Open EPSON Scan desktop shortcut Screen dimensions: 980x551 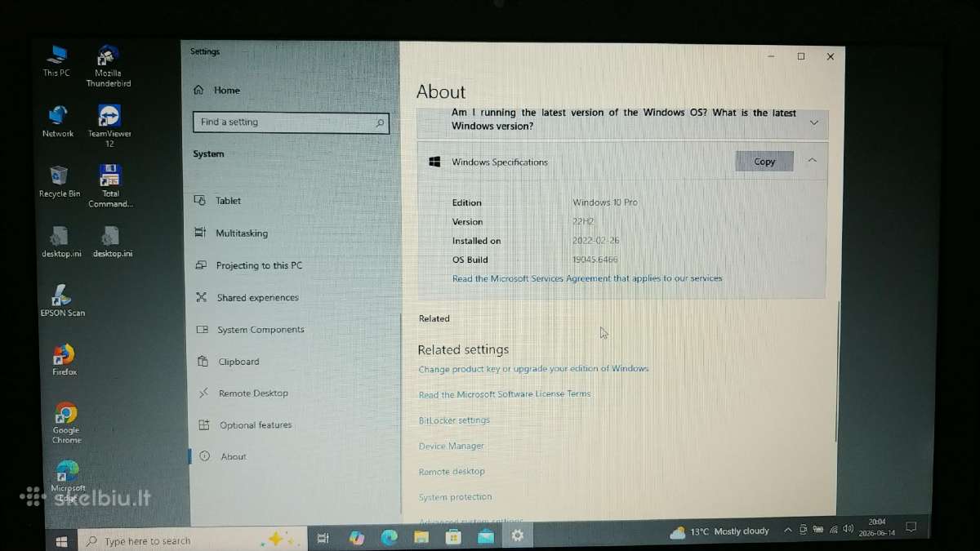click(x=62, y=300)
